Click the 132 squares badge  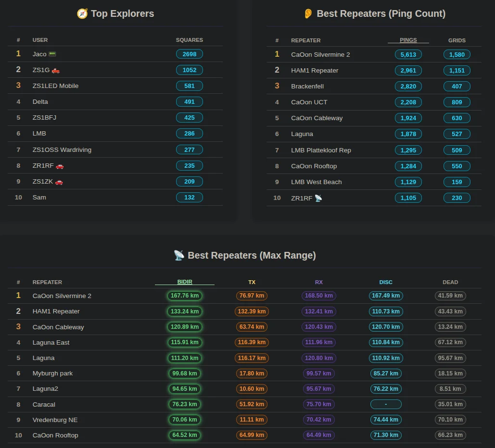(x=190, y=198)
